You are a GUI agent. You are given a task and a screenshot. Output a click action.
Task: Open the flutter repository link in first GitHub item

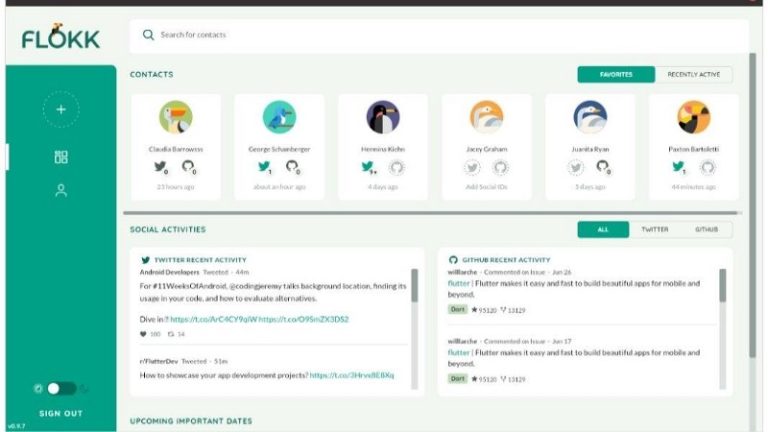[x=458, y=283]
